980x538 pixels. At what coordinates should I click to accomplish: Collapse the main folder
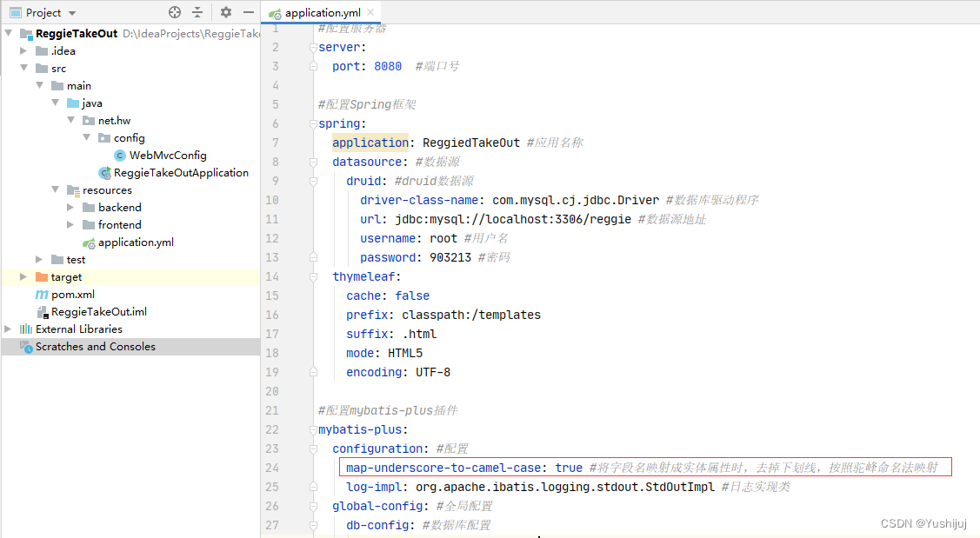(x=39, y=85)
